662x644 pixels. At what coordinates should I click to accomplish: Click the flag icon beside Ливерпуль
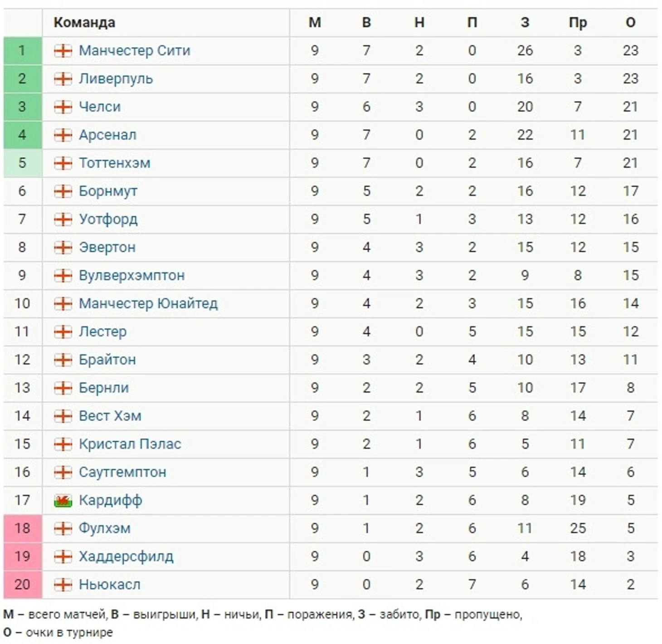click(63, 79)
